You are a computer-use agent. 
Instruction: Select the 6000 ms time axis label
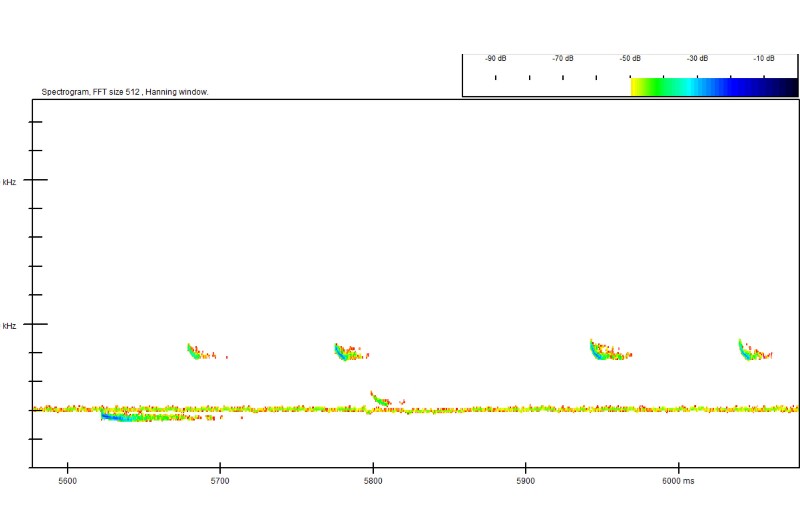coord(678,481)
